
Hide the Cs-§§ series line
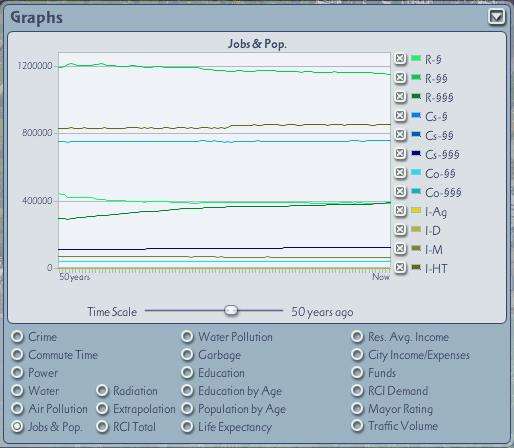click(x=400, y=135)
